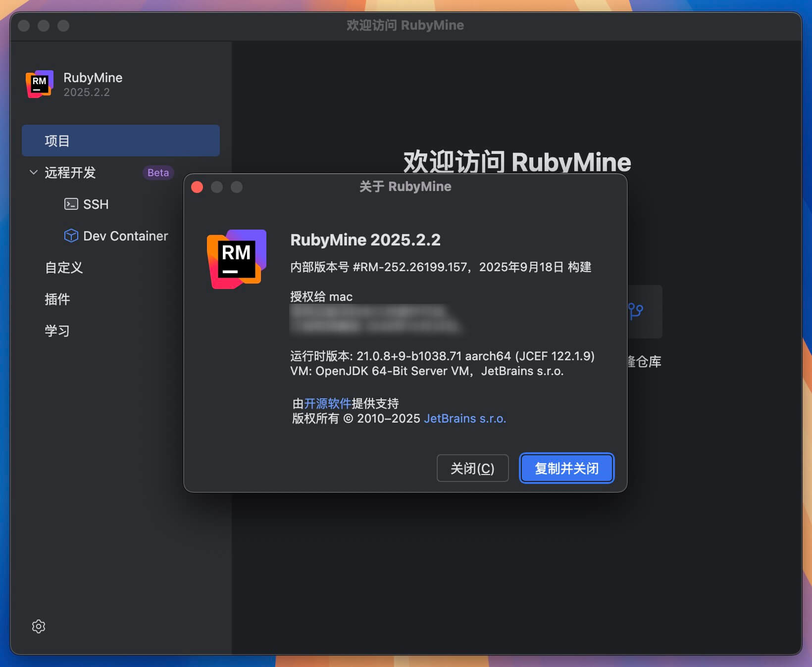This screenshot has width=812, height=667.
Task: Collapse the 远程开发 chevron
Action: [x=34, y=173]
